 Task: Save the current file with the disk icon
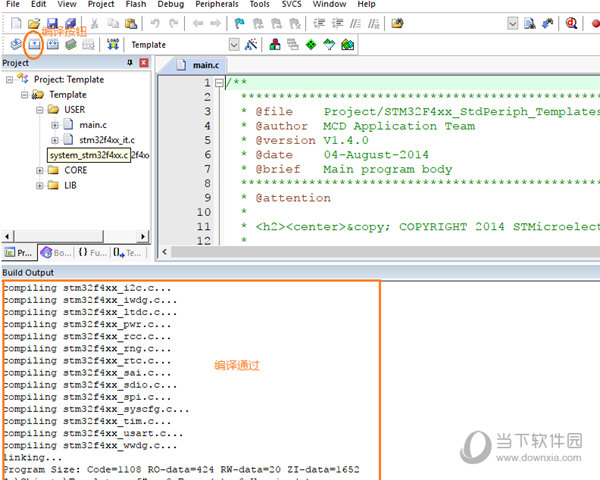[x=52, y=23]
